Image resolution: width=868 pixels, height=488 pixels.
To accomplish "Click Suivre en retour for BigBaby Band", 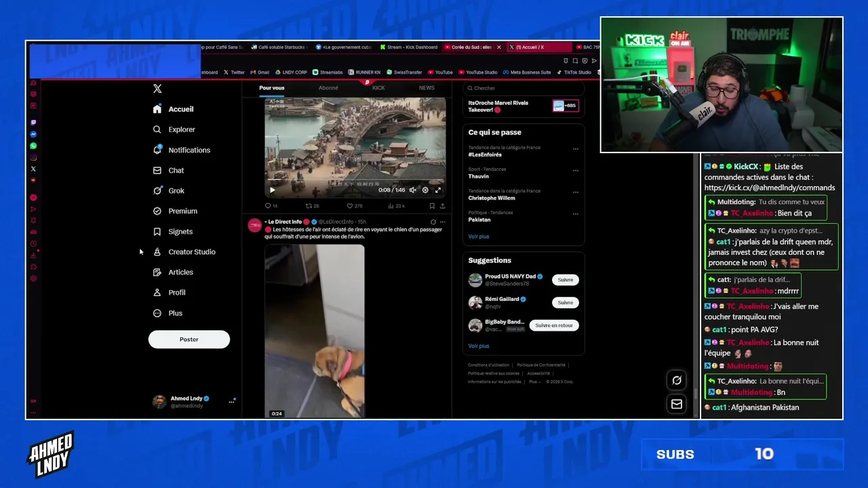I will 554,325.
